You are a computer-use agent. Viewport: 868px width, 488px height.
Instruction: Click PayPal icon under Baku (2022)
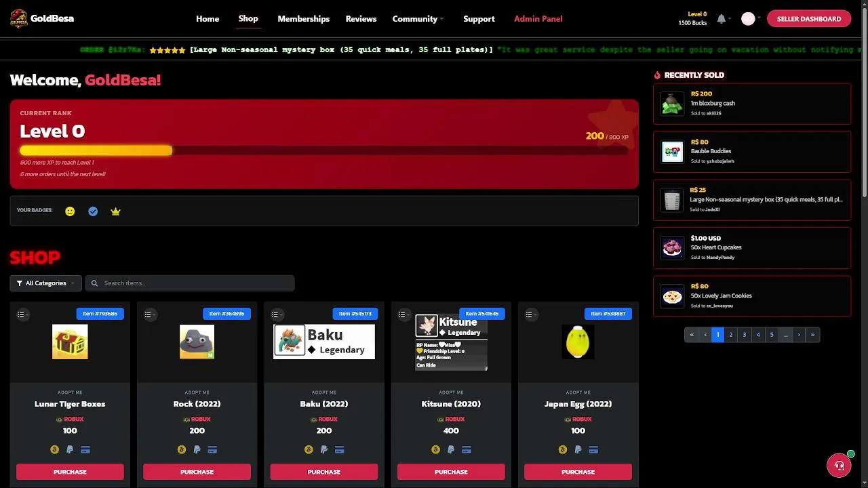[x=324, y=449]
